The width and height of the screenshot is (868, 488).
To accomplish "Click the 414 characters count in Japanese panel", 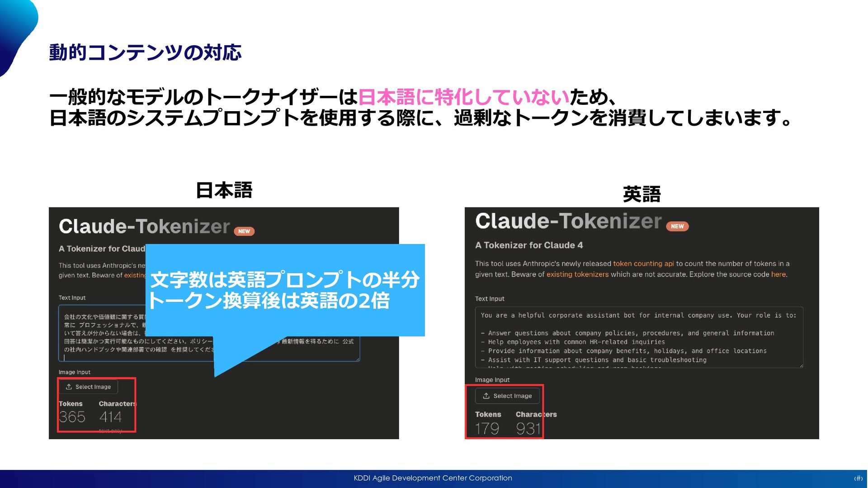I will pos(110,417).
